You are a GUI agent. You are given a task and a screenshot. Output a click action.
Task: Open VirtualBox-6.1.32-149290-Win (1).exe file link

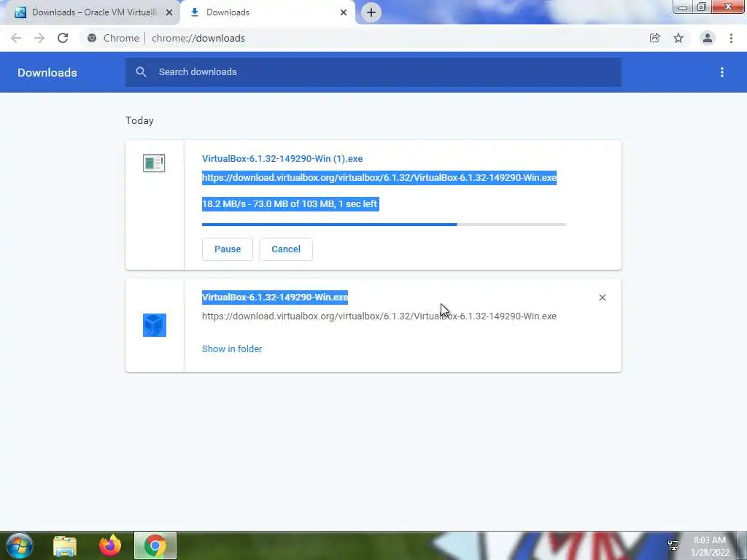click(282, 158)
